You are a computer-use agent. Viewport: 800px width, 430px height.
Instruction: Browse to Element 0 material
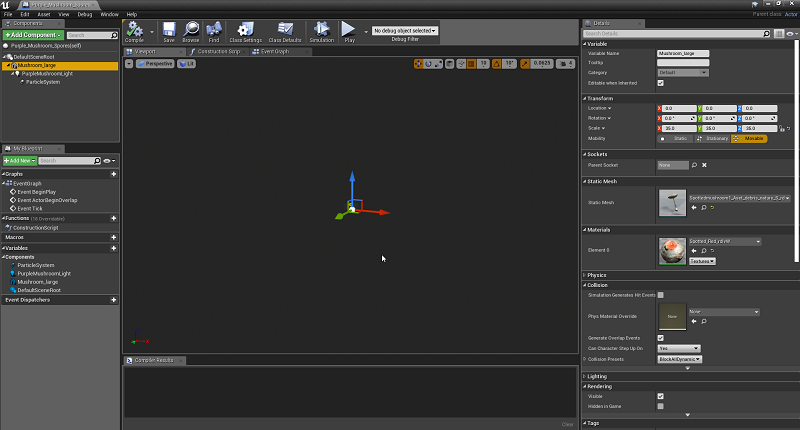704,250
